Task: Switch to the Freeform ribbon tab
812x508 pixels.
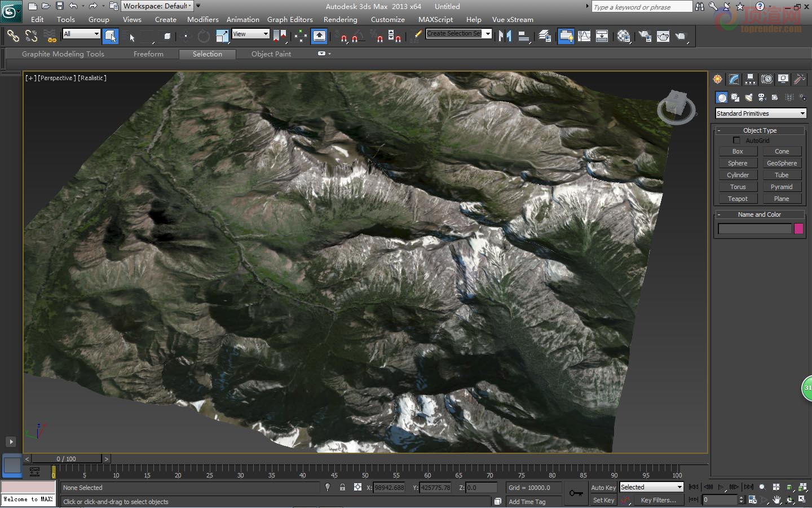Action: click(x=148, y=54)
